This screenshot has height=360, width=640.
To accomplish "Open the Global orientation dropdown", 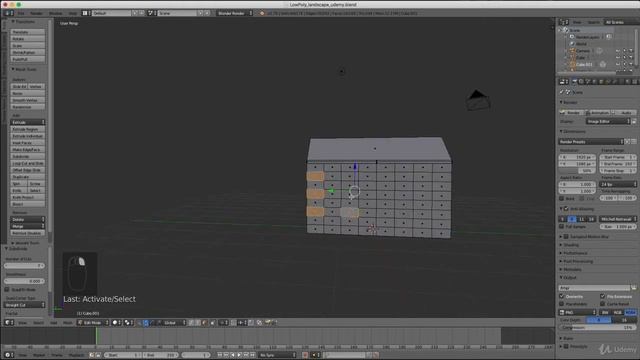I will pyautogui.click(x=173, y=322).
